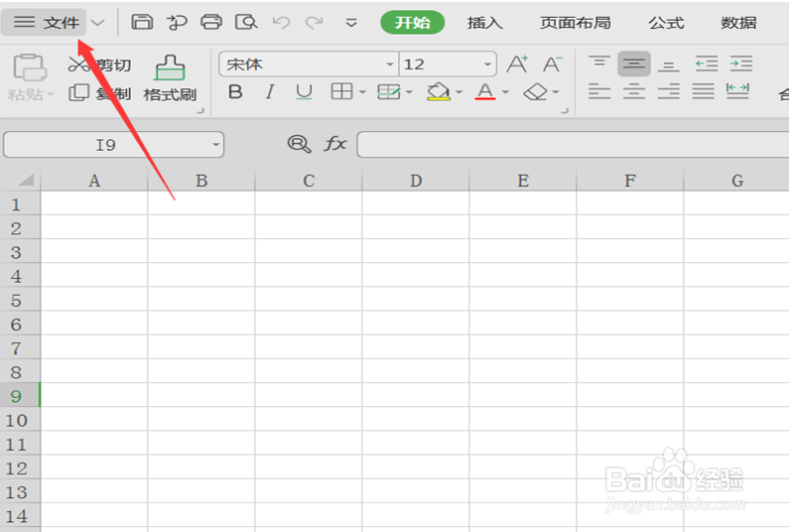Click the center horizontally icon

pos(633,91)
